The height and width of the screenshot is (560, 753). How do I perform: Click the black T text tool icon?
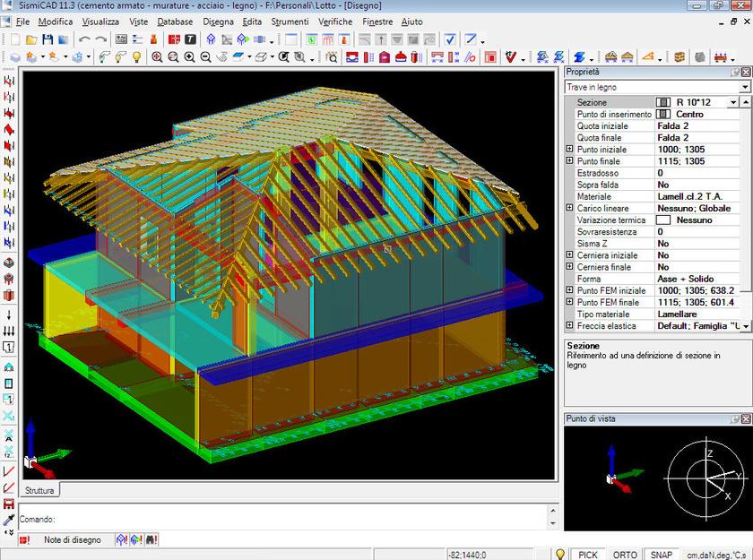click(x=190, y=39)
